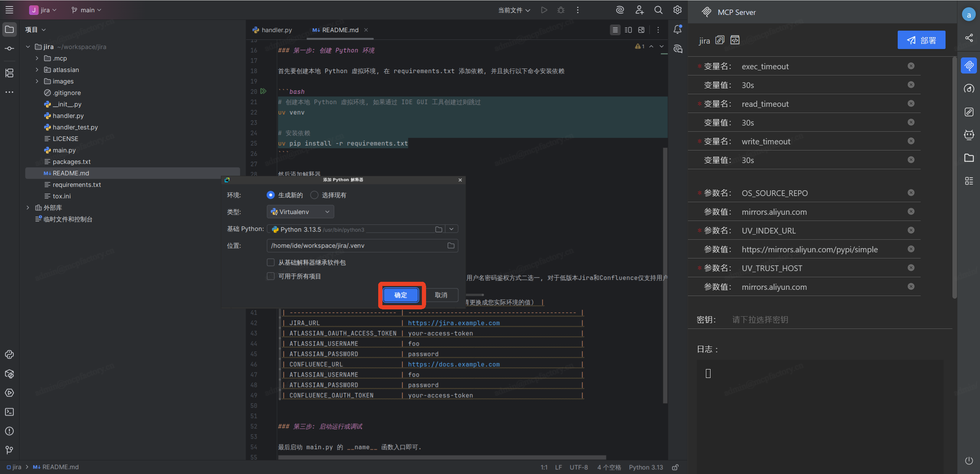Open the hamburger main menu

tap(10, 10)
